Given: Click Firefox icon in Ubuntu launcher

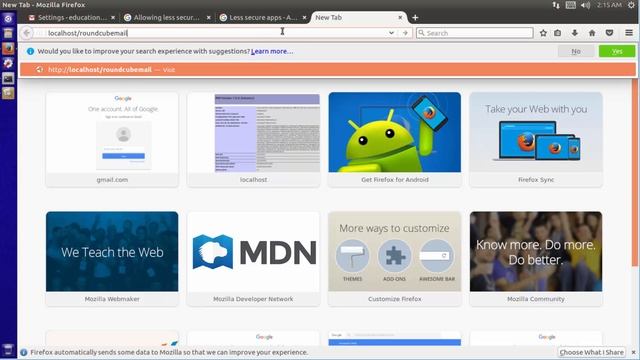Looking at the screenshot, I should pyautogui.click(x=8, y=49).
